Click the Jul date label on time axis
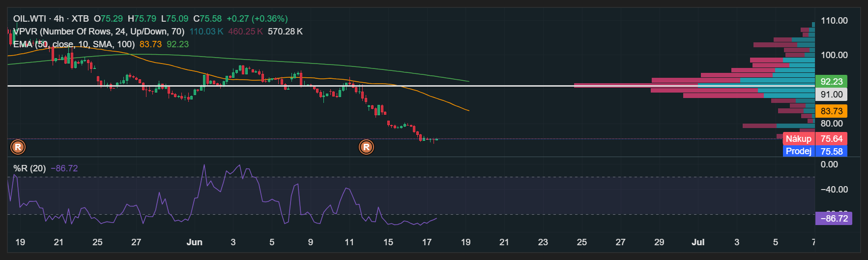This screenshot has height=260, width=868. point(698,242)
